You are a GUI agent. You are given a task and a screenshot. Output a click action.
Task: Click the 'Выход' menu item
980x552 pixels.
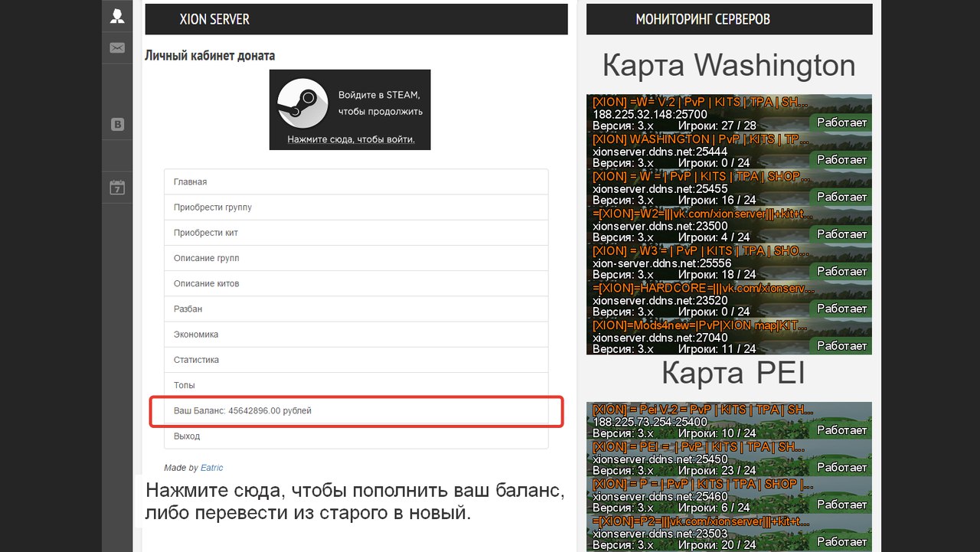point(356,436)
